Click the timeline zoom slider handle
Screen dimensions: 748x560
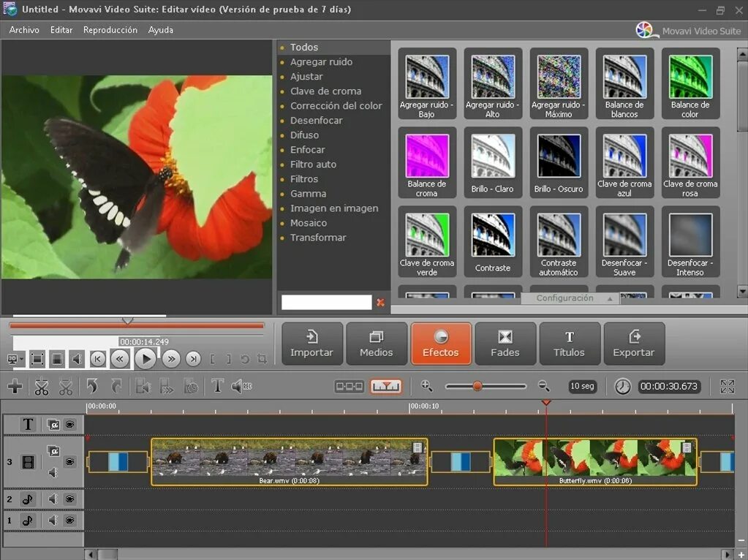tap(477, 386)
